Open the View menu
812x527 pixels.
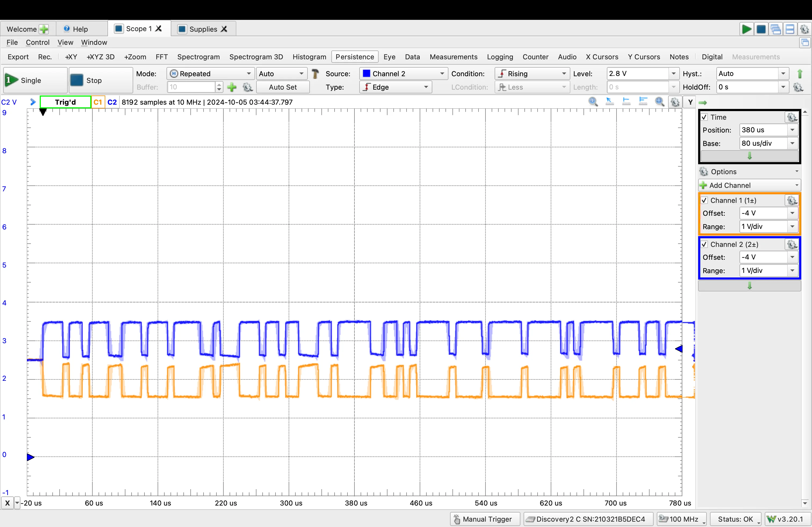[x=65, y=43]
